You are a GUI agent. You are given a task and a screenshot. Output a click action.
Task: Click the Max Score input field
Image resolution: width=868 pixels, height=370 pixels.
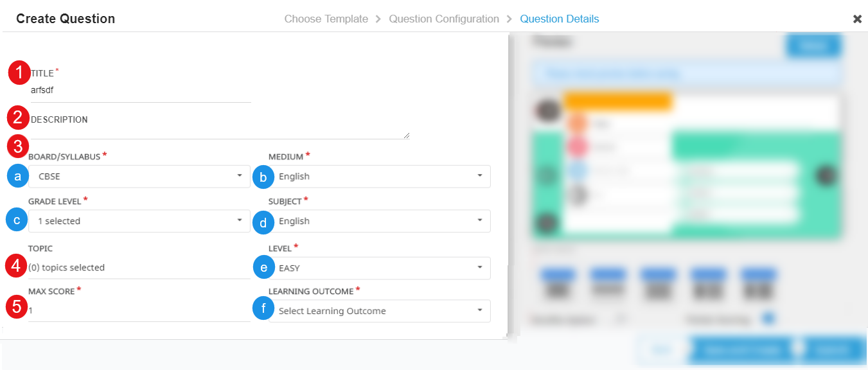tap(139, 310)
